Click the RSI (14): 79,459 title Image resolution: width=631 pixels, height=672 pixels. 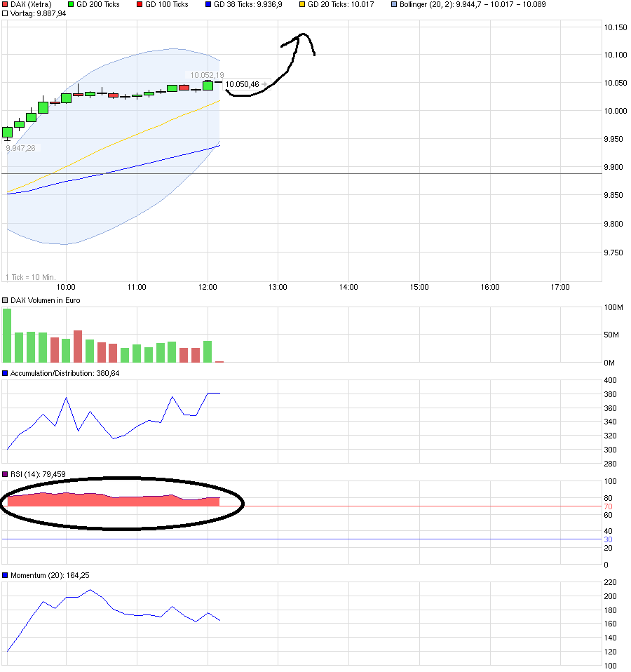click(38, 474)
